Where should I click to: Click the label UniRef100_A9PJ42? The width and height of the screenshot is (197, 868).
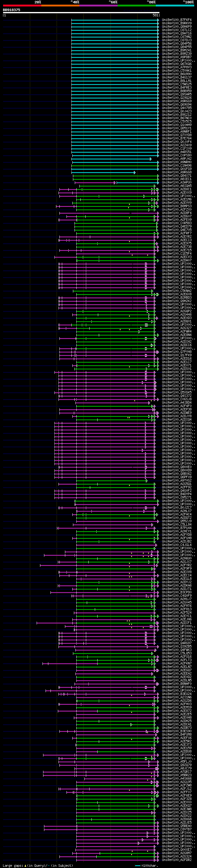(177, 159)
